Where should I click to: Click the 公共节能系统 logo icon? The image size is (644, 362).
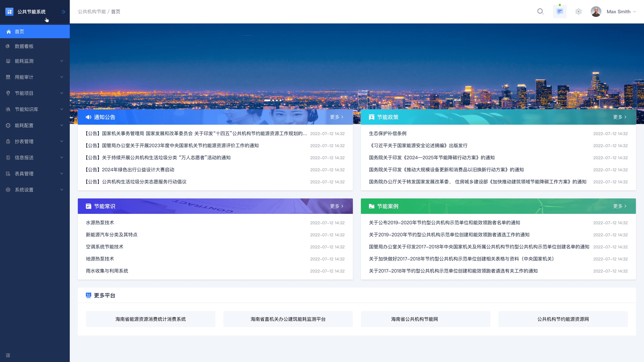tap(9, 12)
